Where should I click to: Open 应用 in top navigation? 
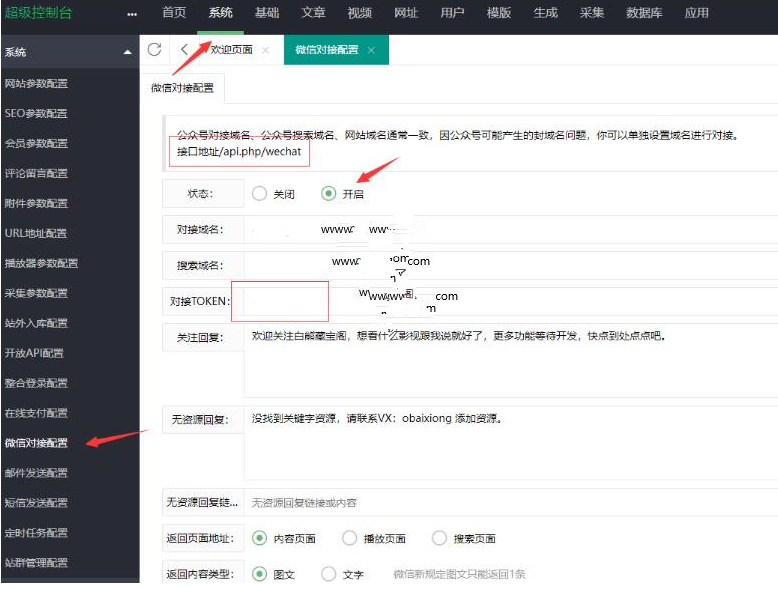click(697, 13)
